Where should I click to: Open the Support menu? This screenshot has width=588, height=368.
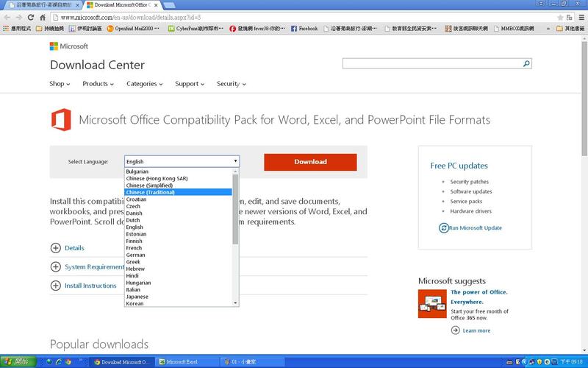point(190,84)
